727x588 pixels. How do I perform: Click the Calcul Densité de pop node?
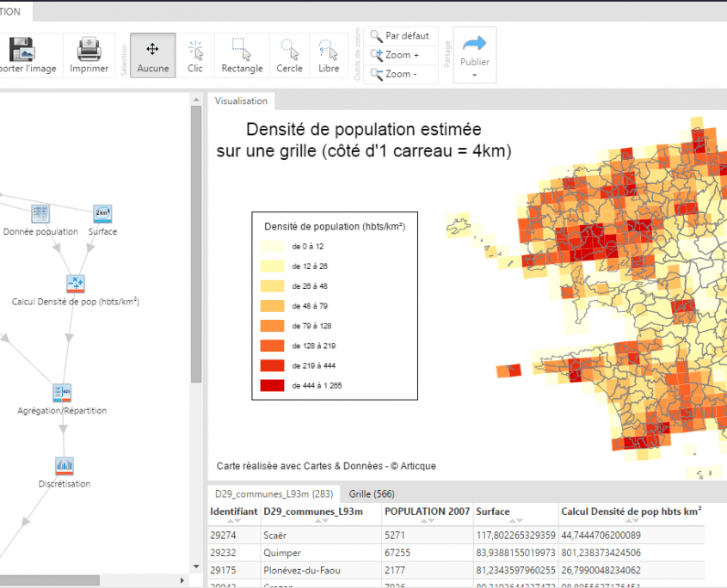(x=76, y=284)
